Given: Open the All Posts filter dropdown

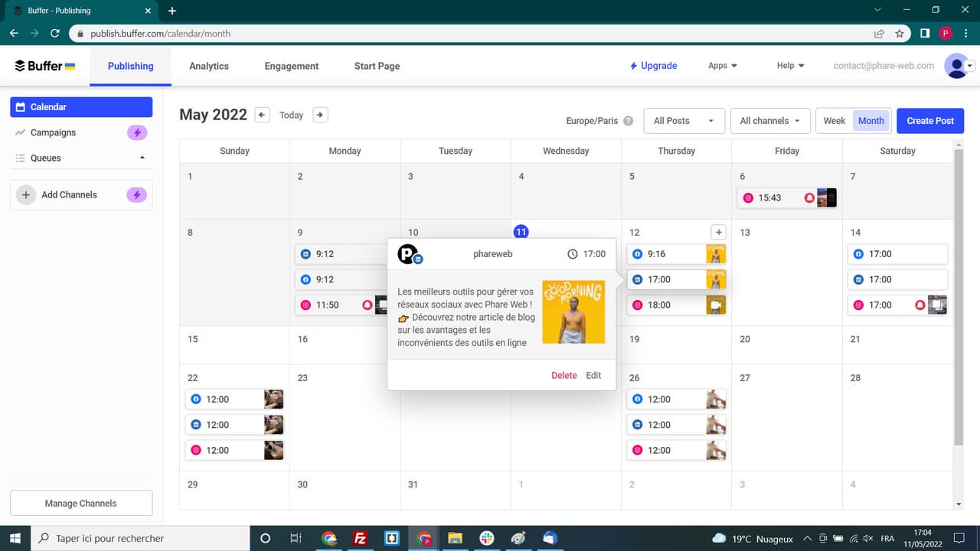Looking at the screenshot, I should (684, 121).
